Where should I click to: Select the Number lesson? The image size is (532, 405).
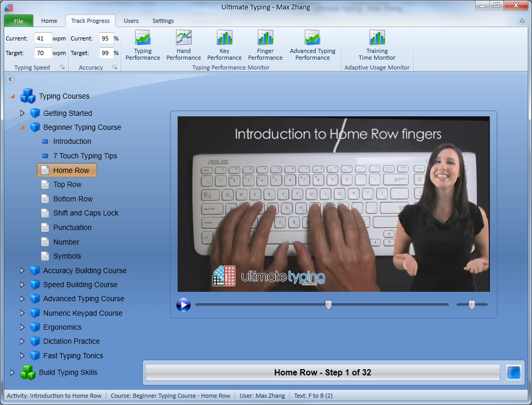click(x=66, y=242)
